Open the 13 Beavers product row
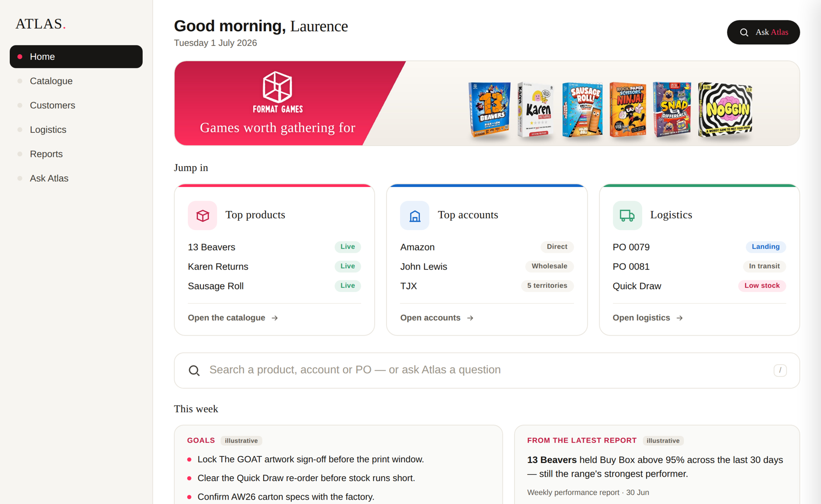This screenshot has width=821, height=504. (x=274, y=247)
